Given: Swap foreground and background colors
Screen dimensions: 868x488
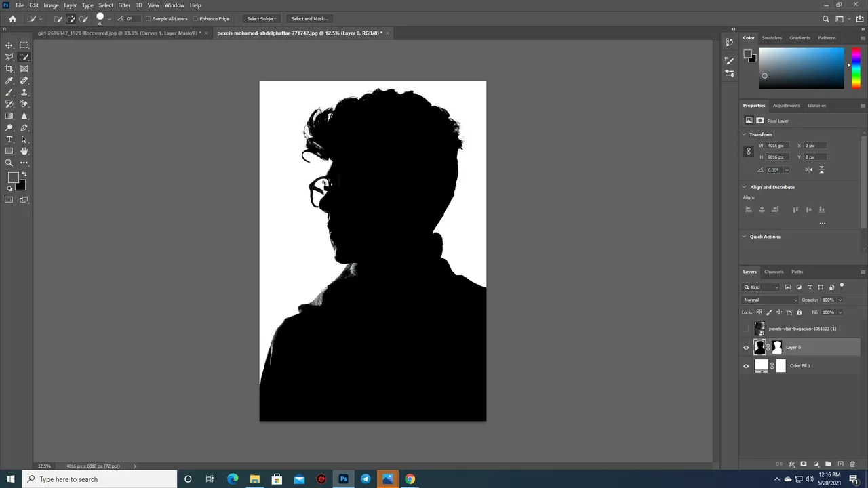Looking at the screenshot, I should (x=24, y=174).
